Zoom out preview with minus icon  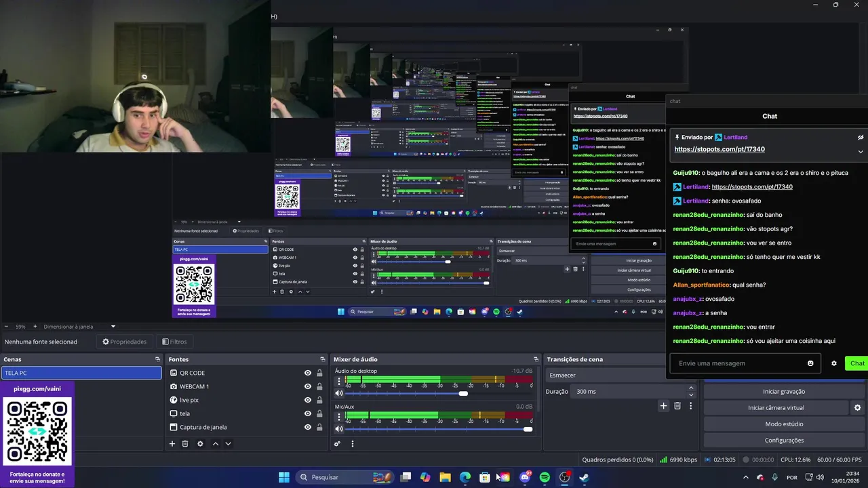[6, 327]
